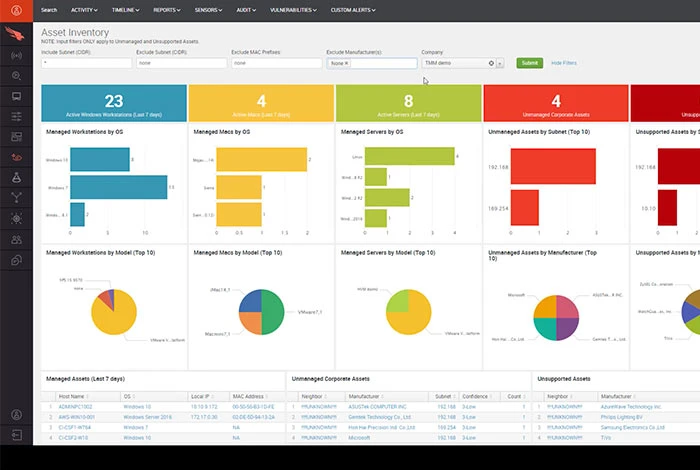Click Samsung Electronics Co.,Ltd in Unsupported Assets
The image size is (700, 470).
click(x=633, y=427)
